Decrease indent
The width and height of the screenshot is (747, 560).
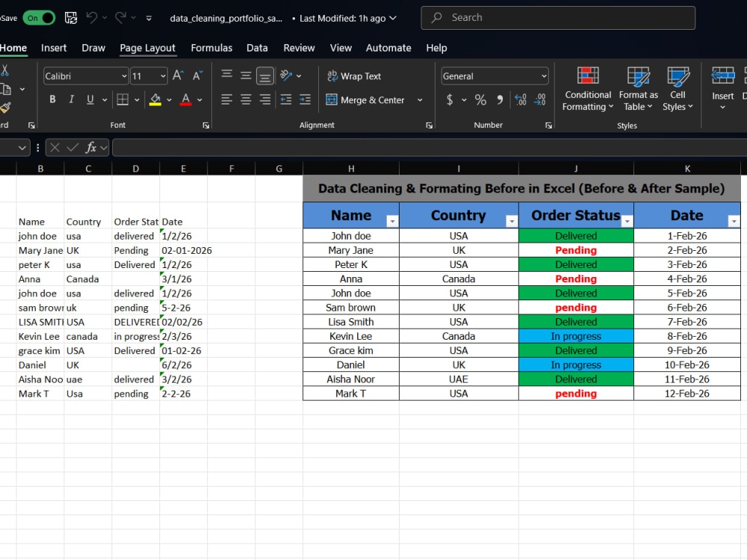pyautogui.click(x=286, y=99)
